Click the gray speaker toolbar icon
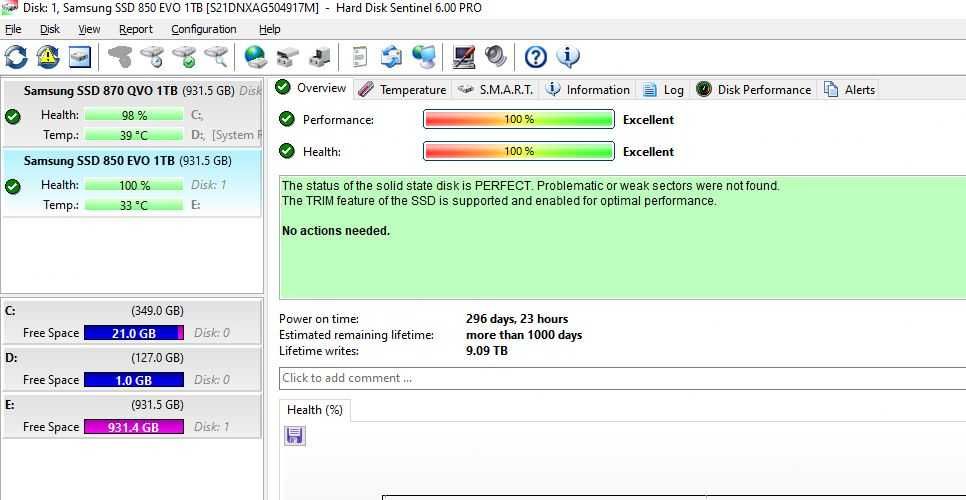Viewport: 966px width, 500px height. 495,57
